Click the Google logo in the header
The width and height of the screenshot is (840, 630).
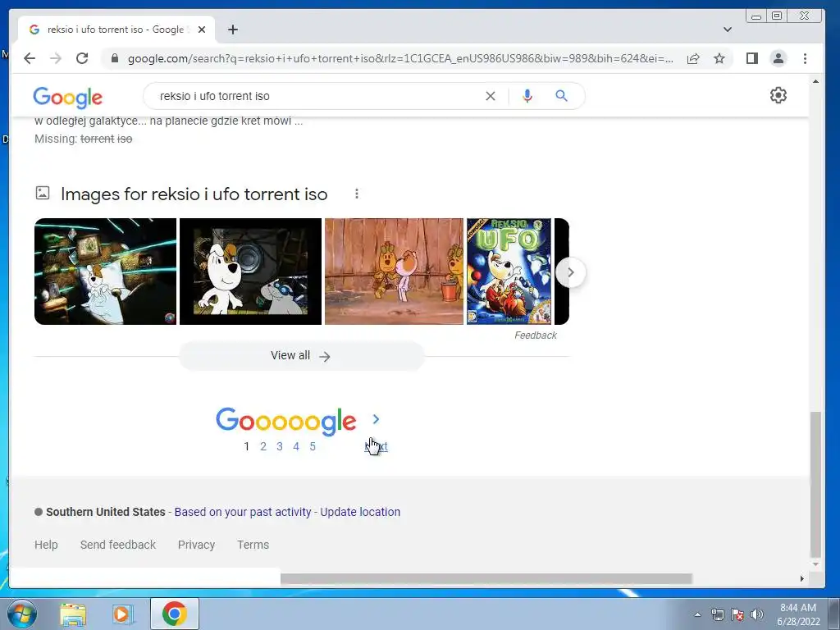tap(67, 97)
